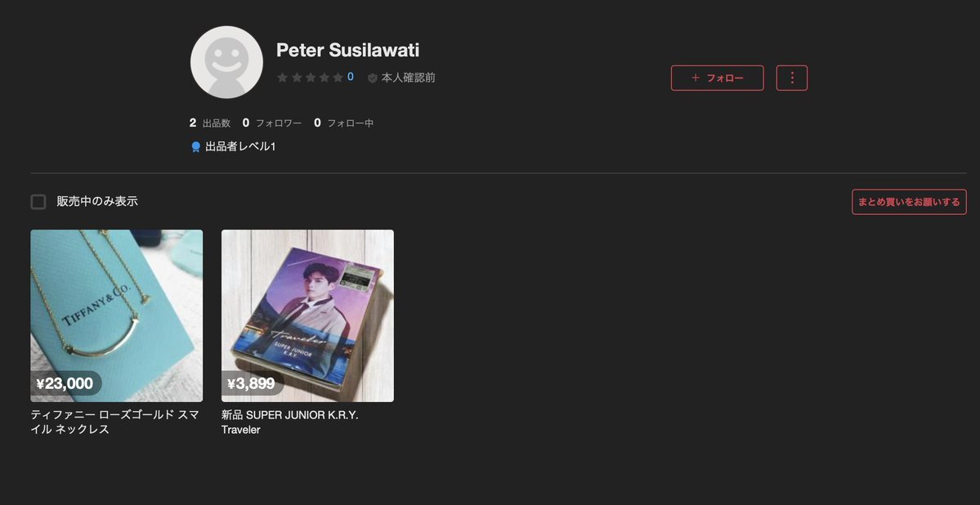This screenshot has height=505, width=980.
Task: Open the Tiffany necklace product thumbnail
Action: [x=117, y=315]
